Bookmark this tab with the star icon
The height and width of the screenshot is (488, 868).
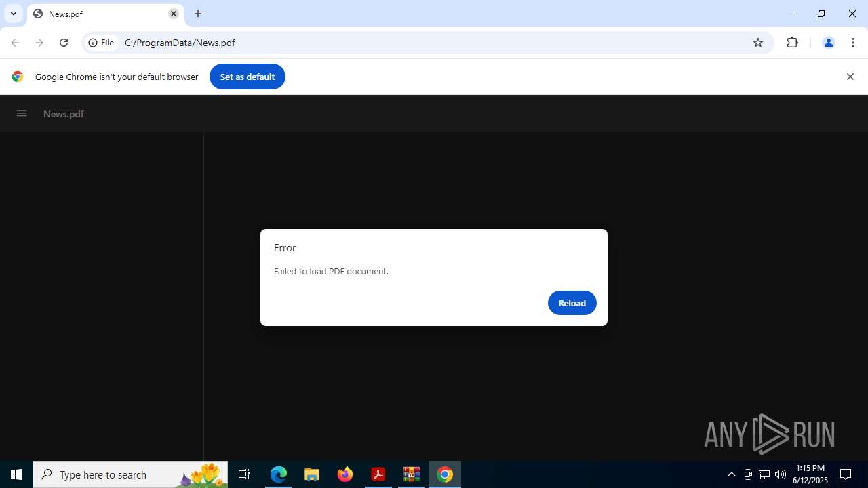coord(758,43)
